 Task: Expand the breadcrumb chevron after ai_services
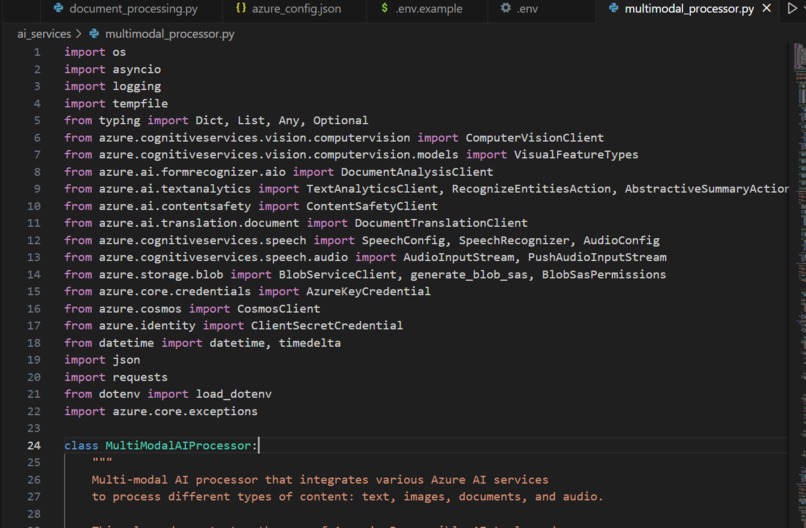[x=79, y=34]
